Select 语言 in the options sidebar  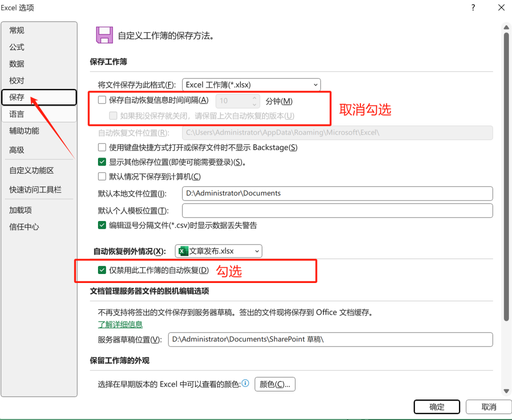coord(39,114)
